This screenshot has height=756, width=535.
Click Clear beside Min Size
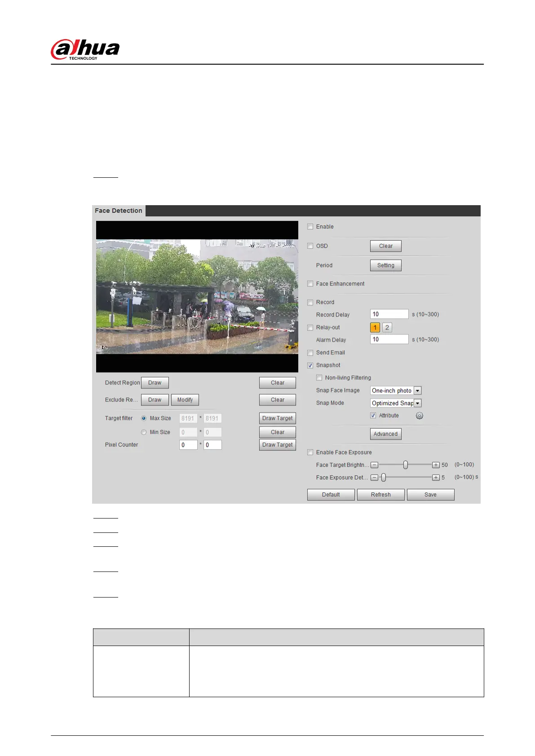278,432
